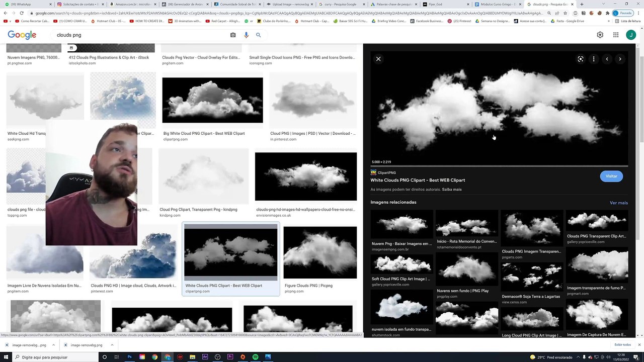Image resolution: width=644 pixels, height=362 pixels.
Task: Open the Google apps grid
Action: [616, 35]
